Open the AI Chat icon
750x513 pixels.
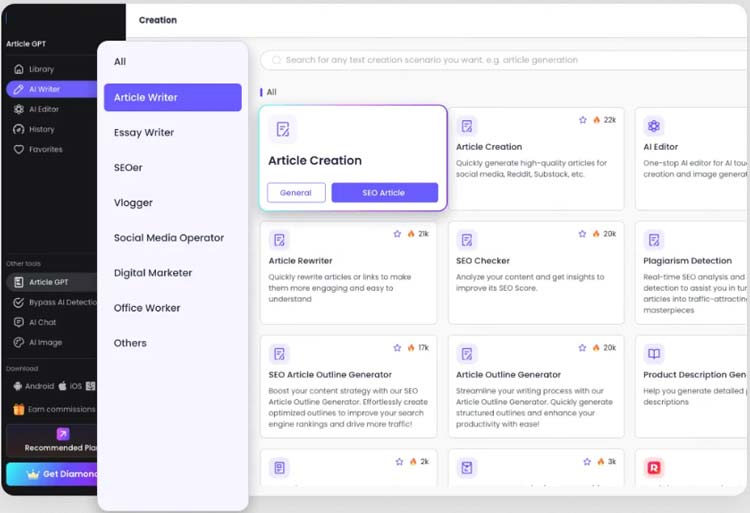coord(19,323)
